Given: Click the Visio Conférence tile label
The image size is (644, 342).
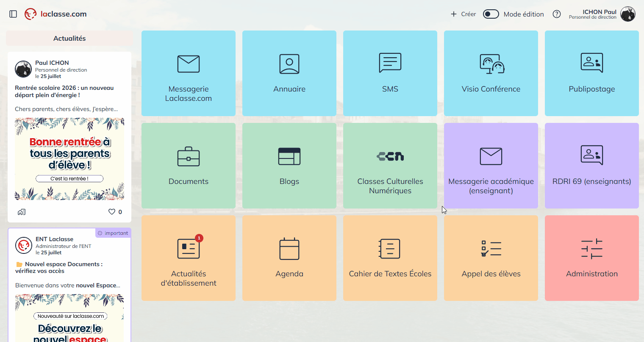Looking at the screenshot, I should [x=491, y=89].
